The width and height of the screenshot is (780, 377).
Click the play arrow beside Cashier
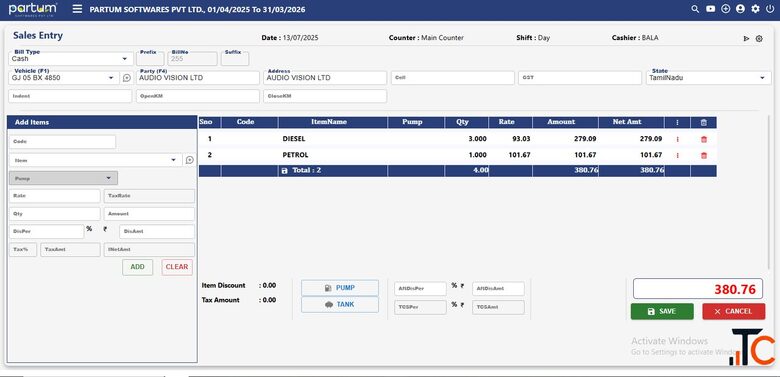point(746,38)
